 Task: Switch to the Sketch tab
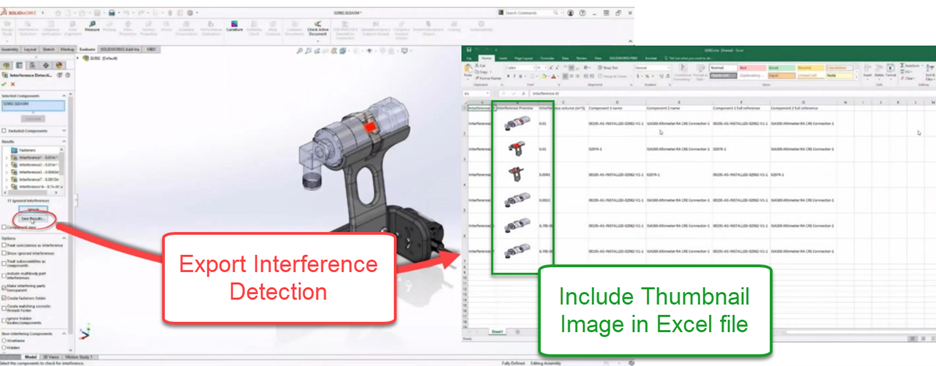coord(48,50)
